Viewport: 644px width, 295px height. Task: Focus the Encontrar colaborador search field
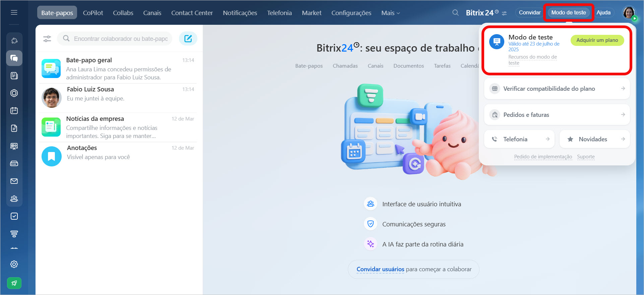(x=115, y=39)
